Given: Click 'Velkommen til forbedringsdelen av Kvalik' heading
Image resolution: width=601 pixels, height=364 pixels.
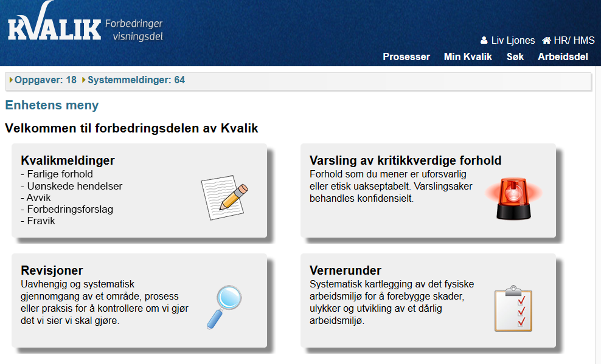Looking at the screenshot, I should point(131,128).
